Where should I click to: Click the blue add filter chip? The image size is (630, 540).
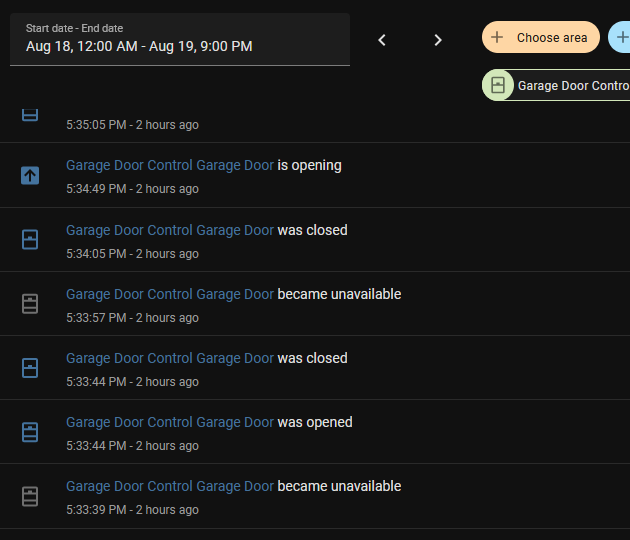[x=621, y=38]
